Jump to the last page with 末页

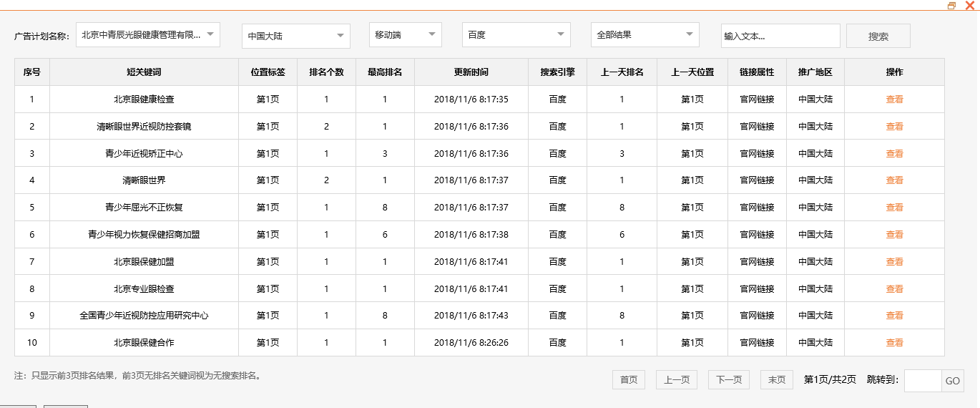[x=777, y=380]
